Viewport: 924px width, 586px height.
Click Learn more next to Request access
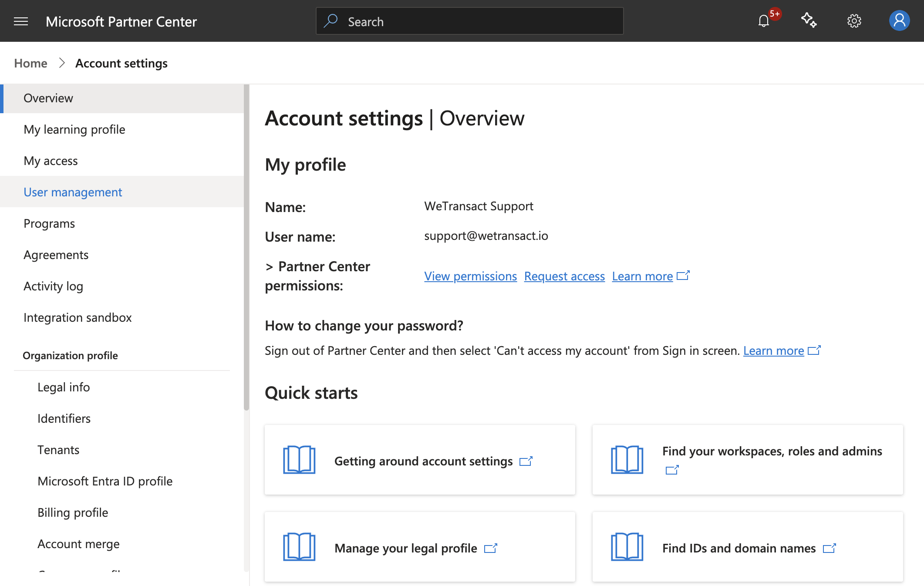642,276
